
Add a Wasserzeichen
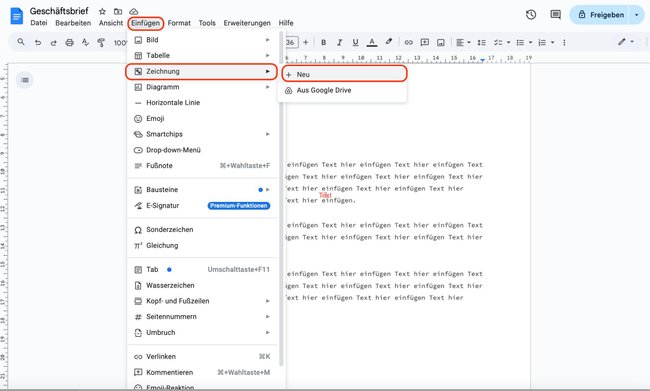click(x=202, y=285)
